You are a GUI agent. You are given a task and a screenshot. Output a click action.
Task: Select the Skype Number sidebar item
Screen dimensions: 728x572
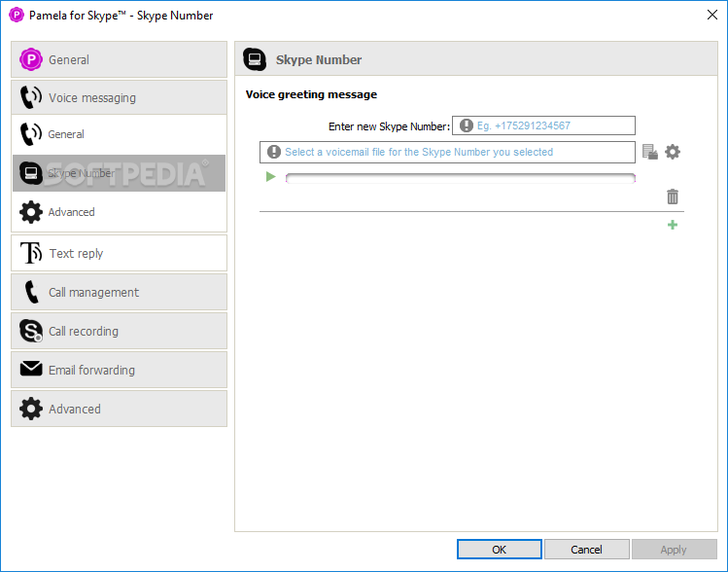[119, 173]
